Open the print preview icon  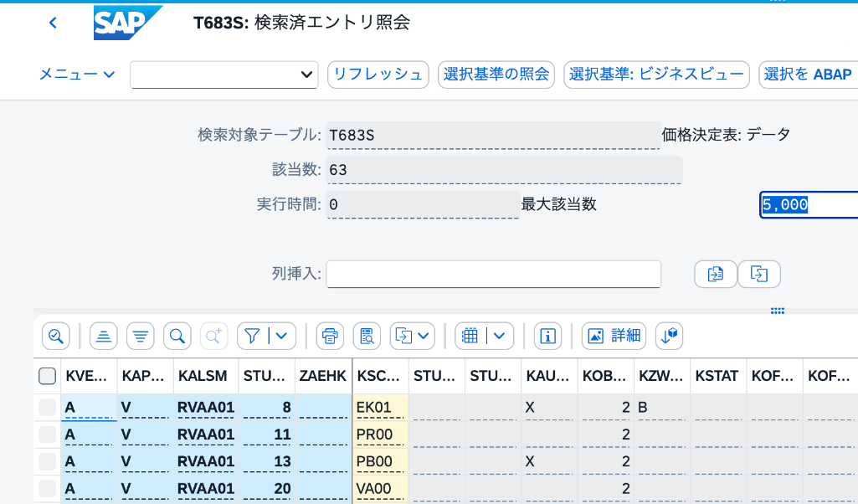[367, 336]
